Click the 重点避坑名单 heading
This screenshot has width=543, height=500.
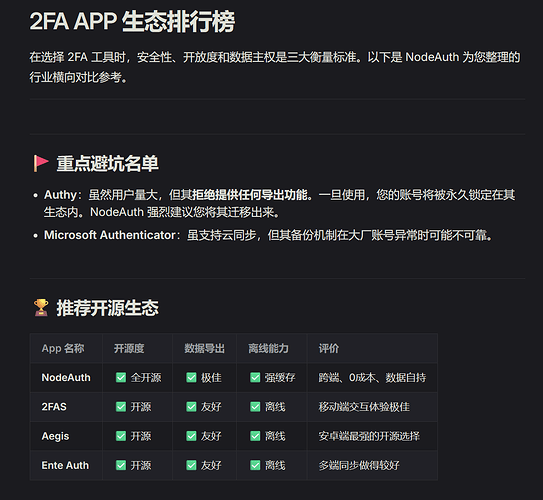107,163
